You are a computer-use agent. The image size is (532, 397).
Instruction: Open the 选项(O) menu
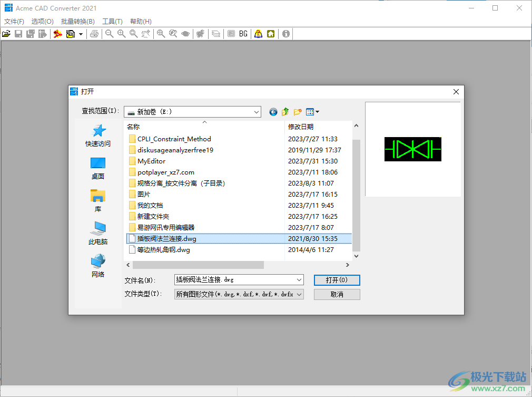tap(43, 22)
